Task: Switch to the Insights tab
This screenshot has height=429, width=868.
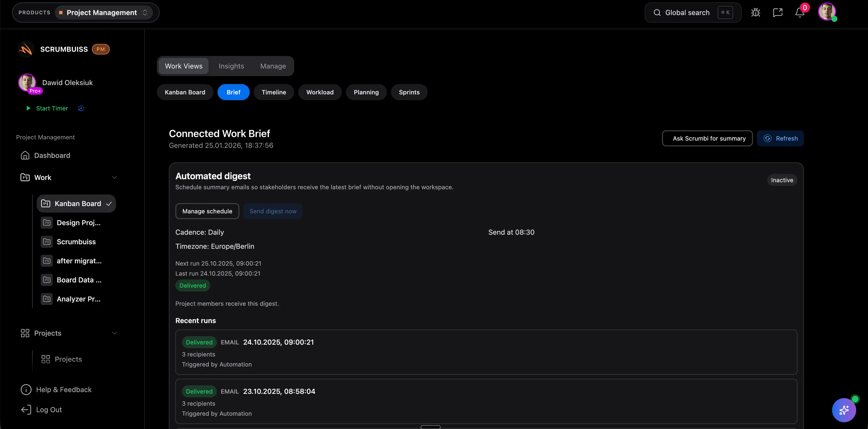Action: point(231,66)
